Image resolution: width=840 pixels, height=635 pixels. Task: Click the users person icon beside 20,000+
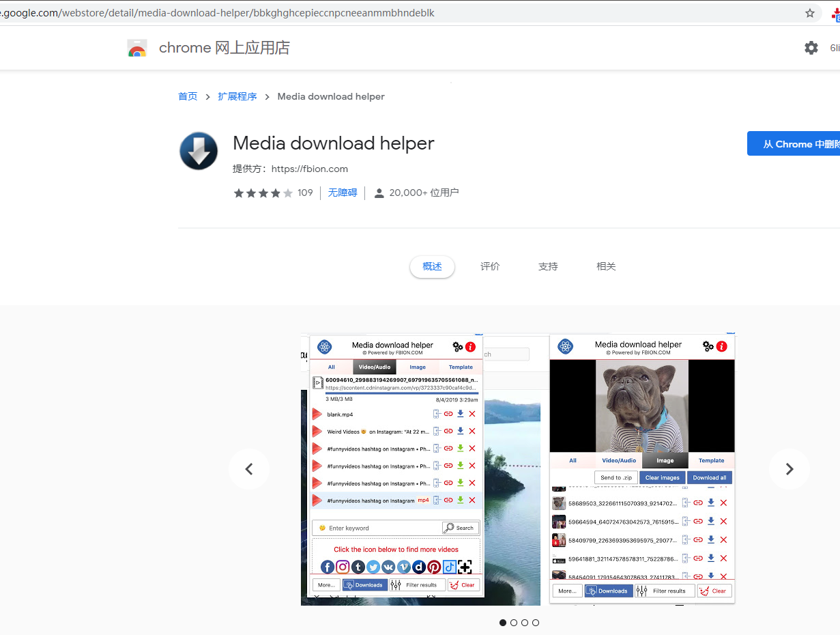tap(379, 193)
